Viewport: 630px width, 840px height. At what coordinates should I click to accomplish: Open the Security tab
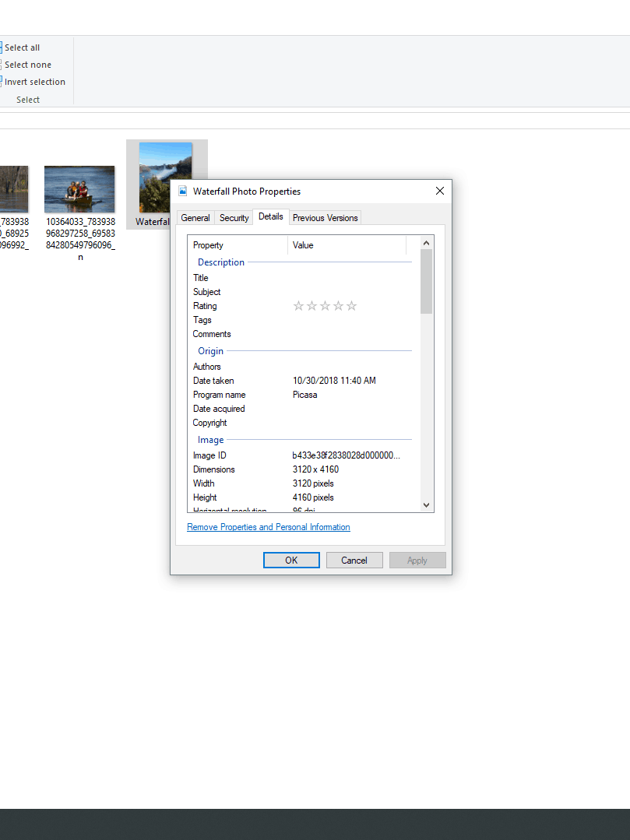[x=234, y=218]
